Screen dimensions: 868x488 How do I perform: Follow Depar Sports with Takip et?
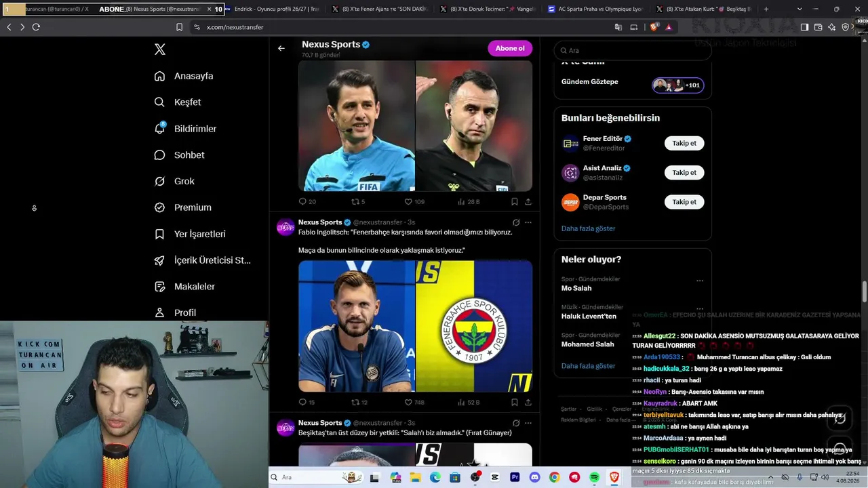point(684,202)
